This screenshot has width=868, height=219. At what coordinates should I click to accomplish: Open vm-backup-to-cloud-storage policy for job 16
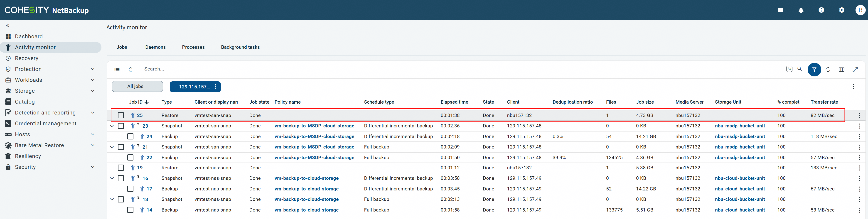[307, 178]
